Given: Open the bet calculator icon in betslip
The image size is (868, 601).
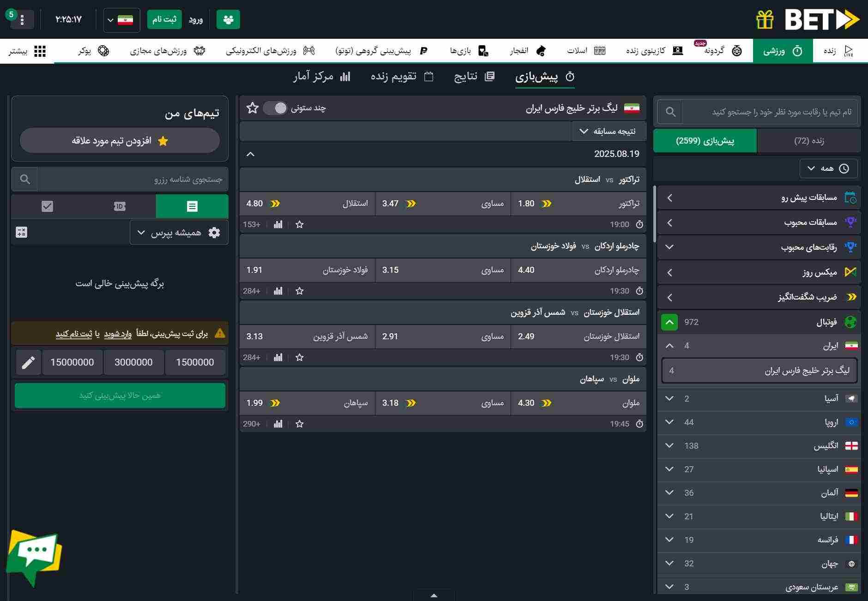Looking at the screenshot, I should pyautogui.click(x=22, y=232).
